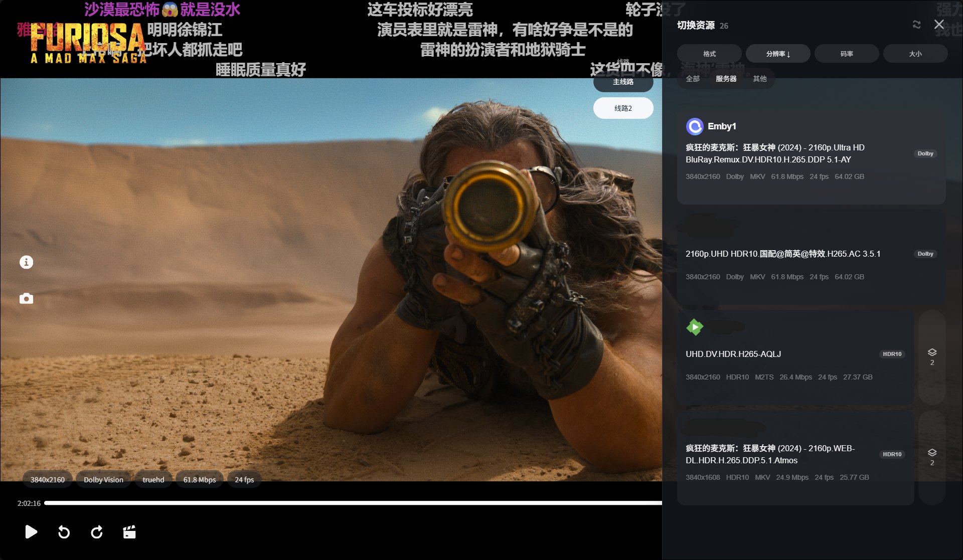Seek on the playback progress bar
Image resolution: width=963 pixels, height=560 pixels.
pyautogui.click(x=353, y=503)
